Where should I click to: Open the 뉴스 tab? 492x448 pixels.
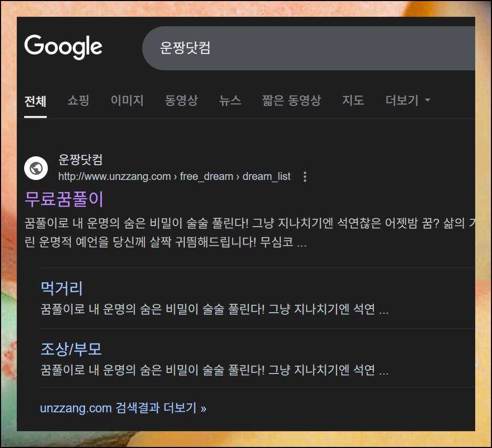[230, 100]
